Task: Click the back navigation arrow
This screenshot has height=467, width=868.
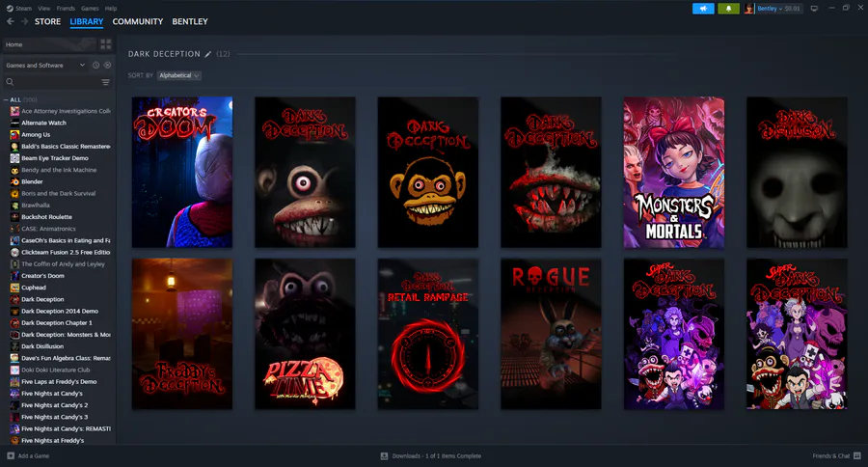Action: 11,21
